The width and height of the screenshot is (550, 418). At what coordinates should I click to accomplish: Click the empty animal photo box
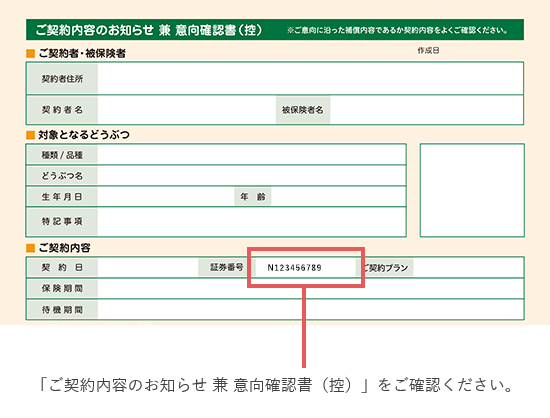(x=472, y=190)
